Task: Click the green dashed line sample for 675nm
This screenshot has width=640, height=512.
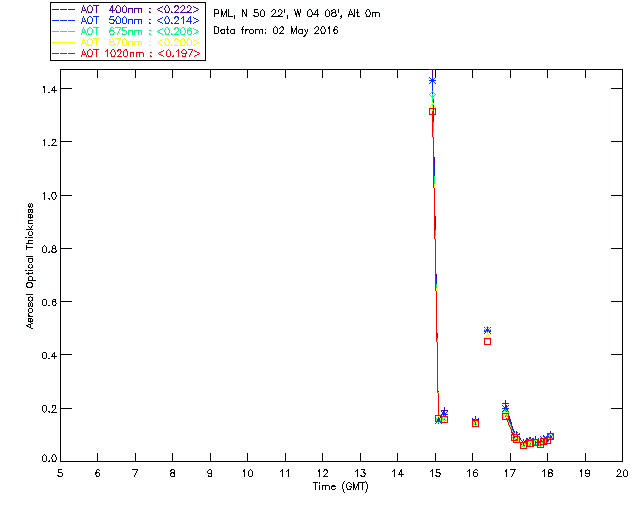Action: [64, 31]
